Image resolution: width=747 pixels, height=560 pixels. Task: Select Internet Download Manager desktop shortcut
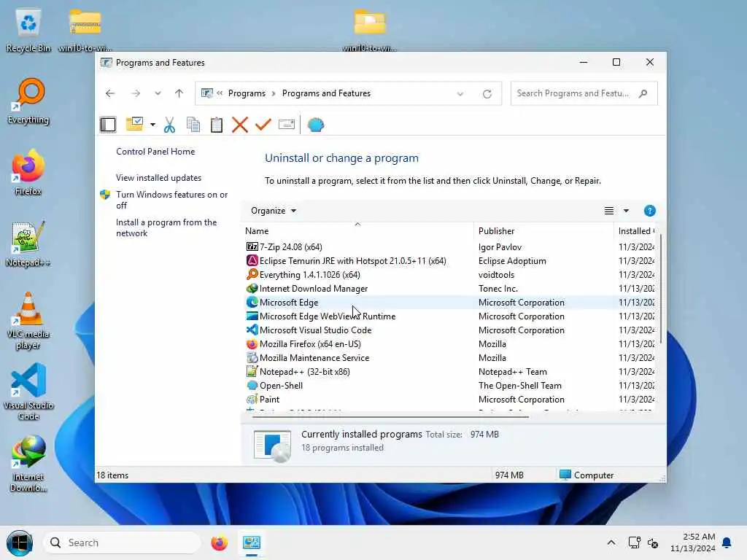pos(28,464)
